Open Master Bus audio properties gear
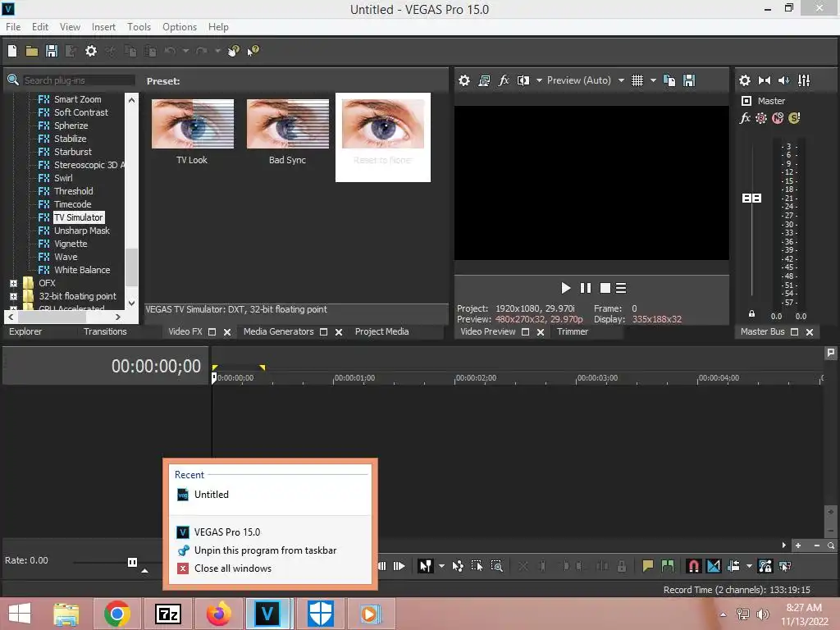Screen dimensions: 840x630 coord(745,80)
